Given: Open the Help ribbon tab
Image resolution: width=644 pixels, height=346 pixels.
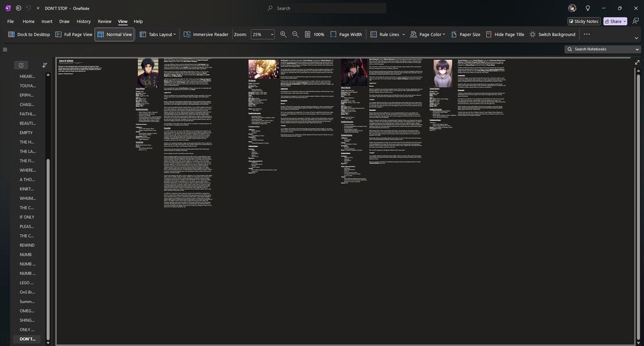Looking at the screenshot, I should [138, 21].
